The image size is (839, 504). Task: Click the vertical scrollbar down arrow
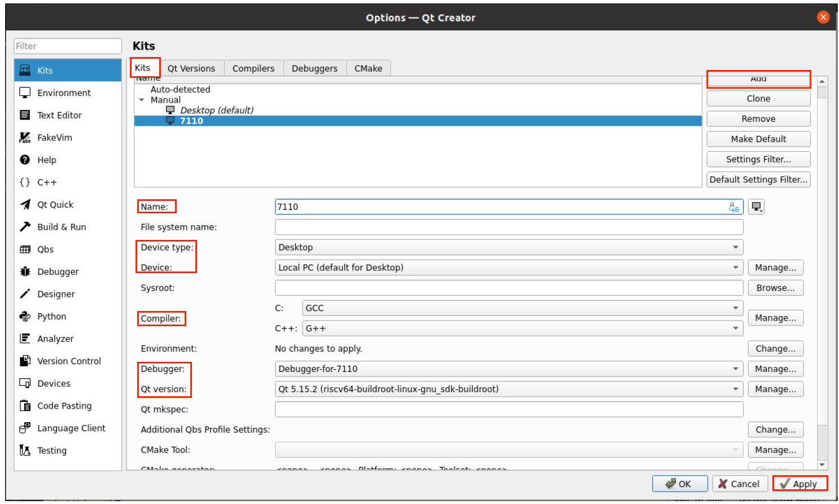click(x=822, y=464)
